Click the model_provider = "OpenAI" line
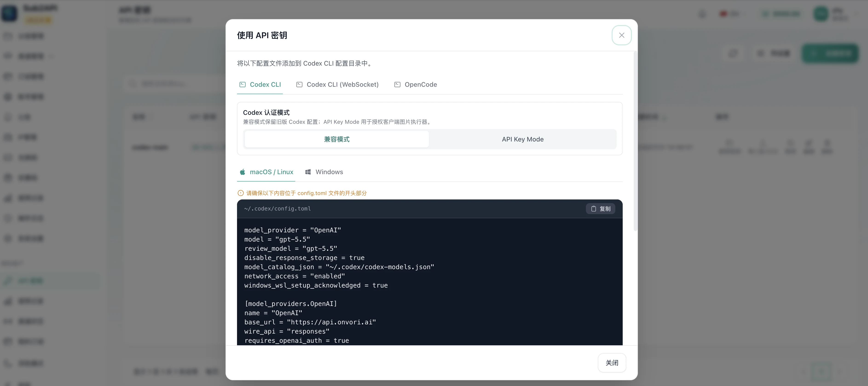The height and width of the screenshot is (386, 868). tap(292, 230)
